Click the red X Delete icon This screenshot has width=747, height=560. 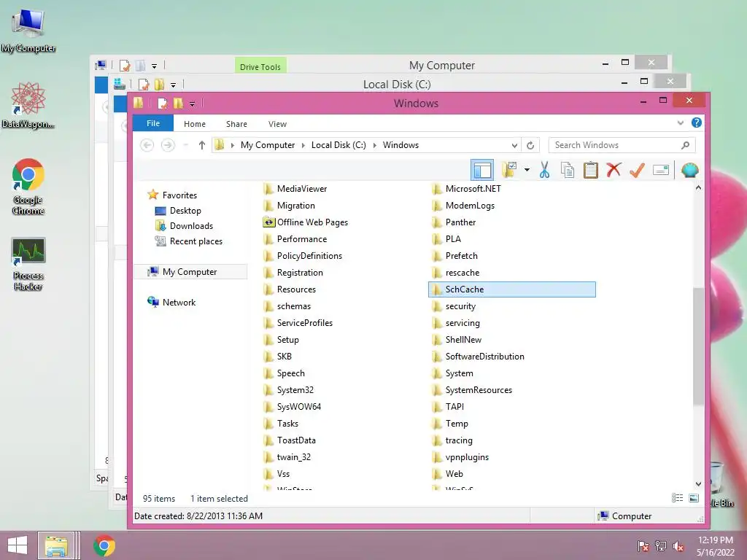[614, 170]
